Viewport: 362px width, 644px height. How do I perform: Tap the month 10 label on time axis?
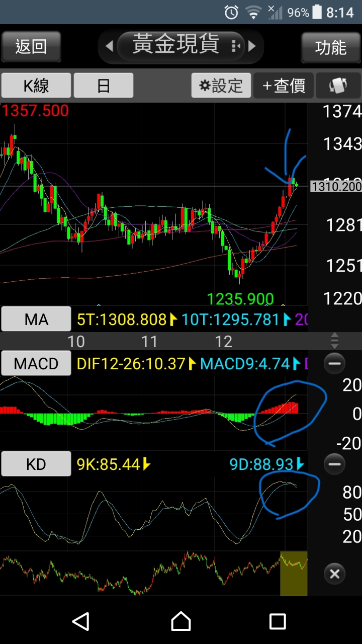tap(76, 342)
